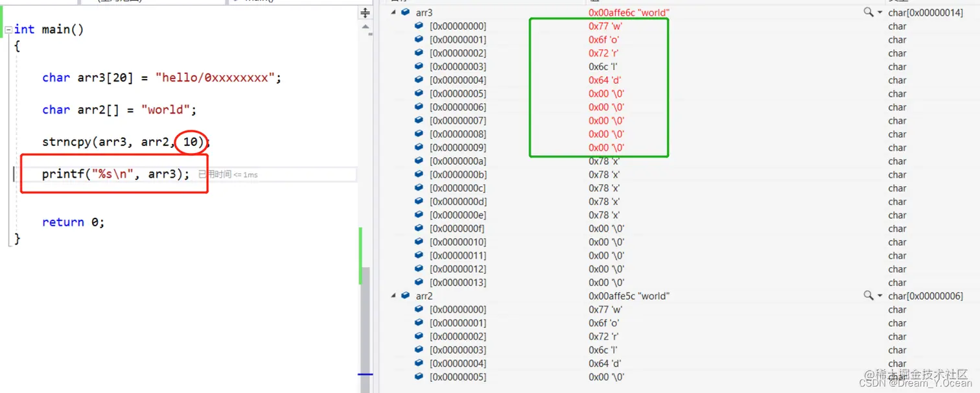Click cube icon of arr3 element [0x00000000]
Image resolution: width=980 pixels, height=393 pixels.
point(419,26)
